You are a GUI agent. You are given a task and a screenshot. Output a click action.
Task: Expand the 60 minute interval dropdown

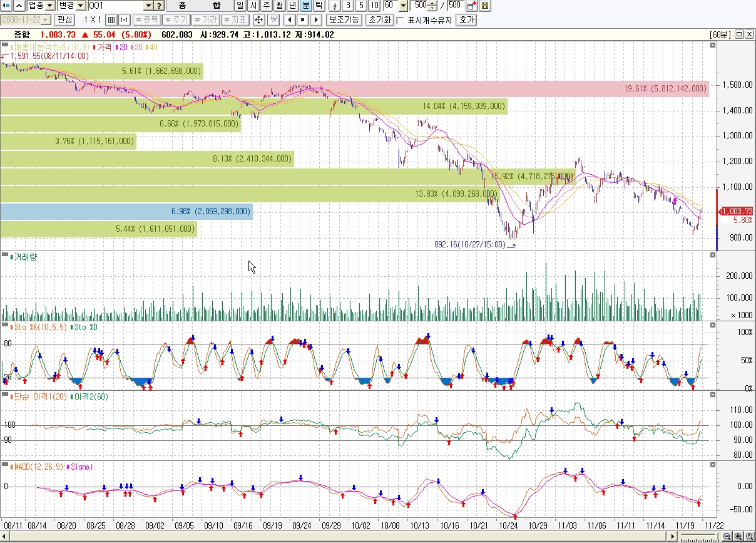point(402,6)
